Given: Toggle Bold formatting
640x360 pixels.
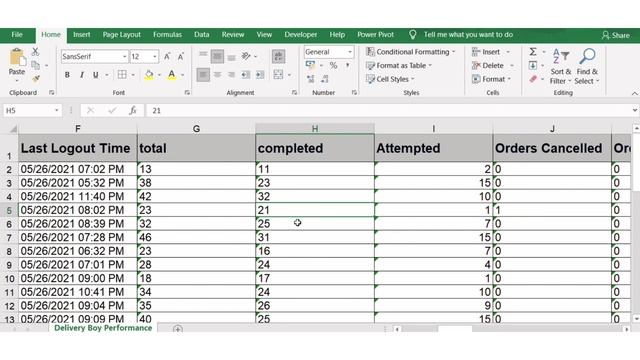Looking at the screenshot, I should (x=67, y=75).
